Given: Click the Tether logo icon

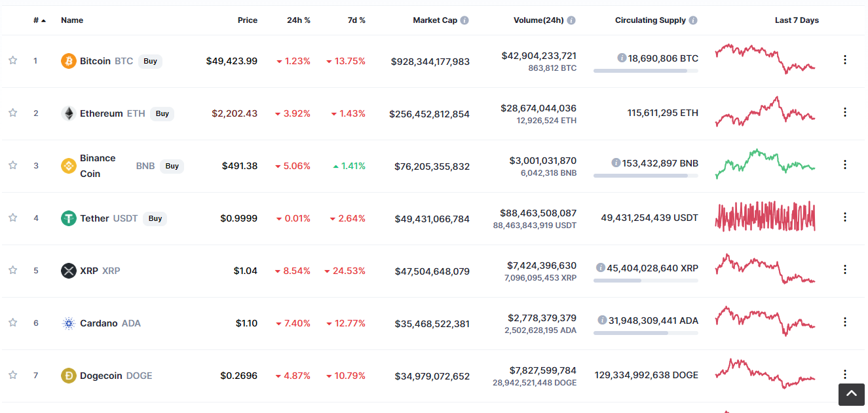Looking at the screenshot, I should point(69,218).
